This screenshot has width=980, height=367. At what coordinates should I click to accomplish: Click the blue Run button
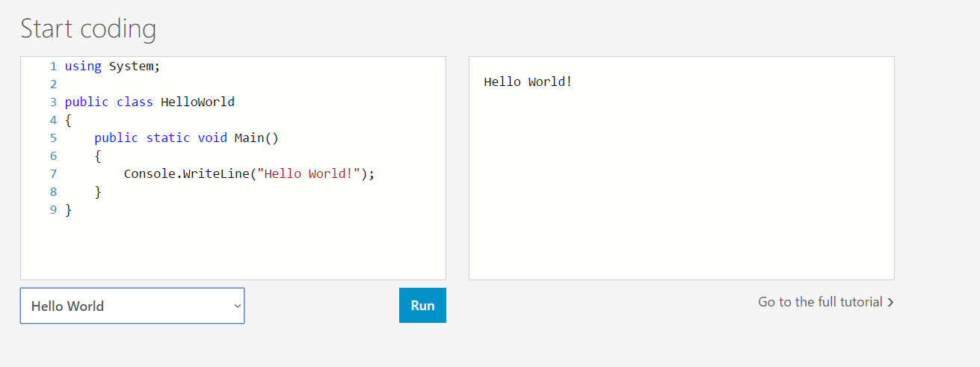(422, 306)
